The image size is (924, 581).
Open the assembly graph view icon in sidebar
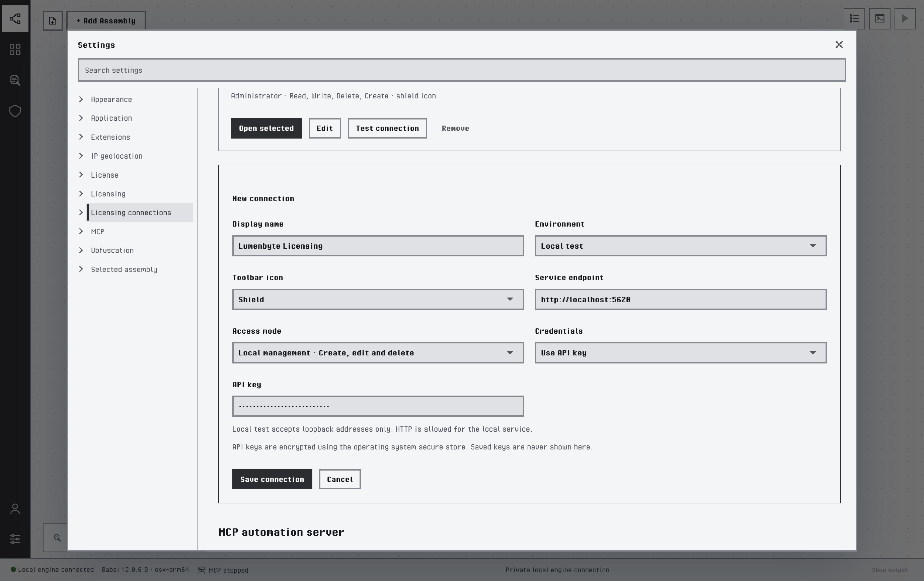(x=15, y=18)
